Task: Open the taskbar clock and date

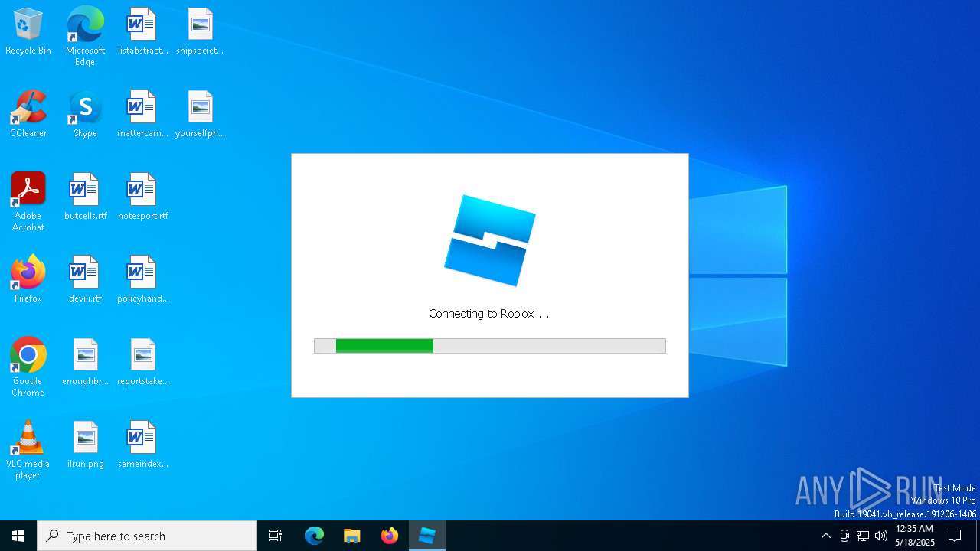Action: (x=915, y=536)
